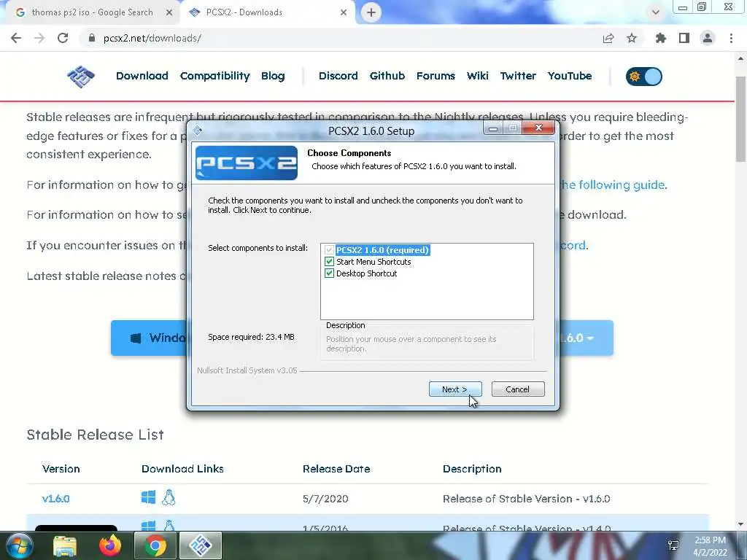Close the PCSX2 Setup window
Image resolution: width=747 pixels, height=560 pixels.
click(x=538, y=128)
